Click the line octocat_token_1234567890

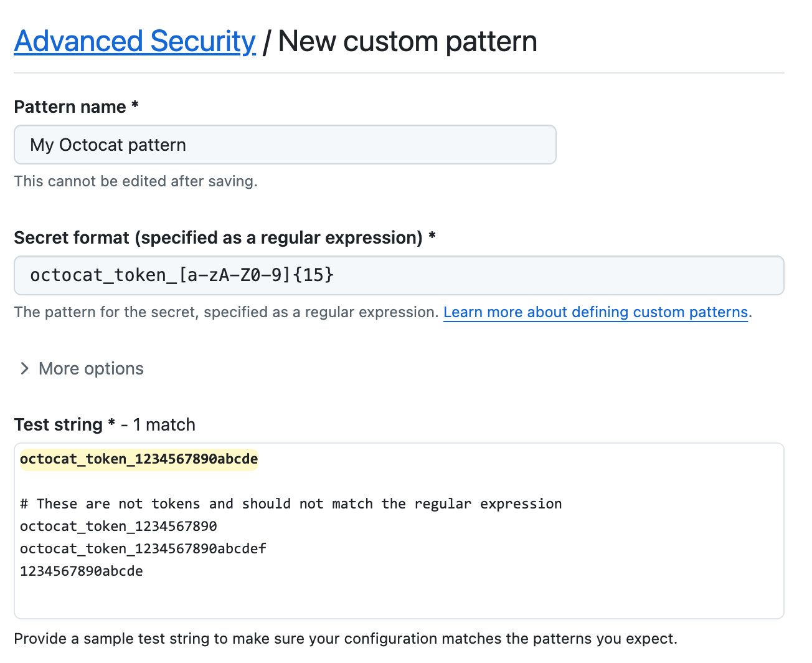click(x=118, y=526)
